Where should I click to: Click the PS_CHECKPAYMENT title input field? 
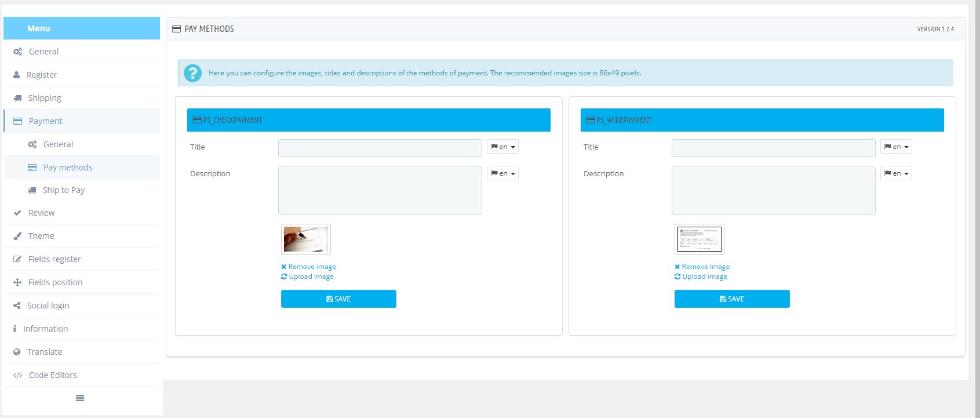point(380,148)
